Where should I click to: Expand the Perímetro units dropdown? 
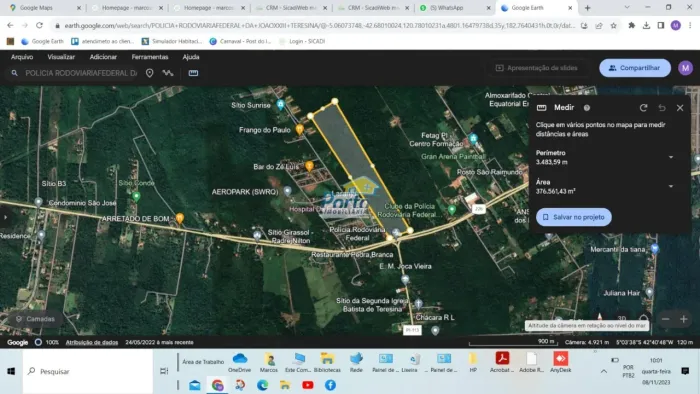click(x=671, y=157)
